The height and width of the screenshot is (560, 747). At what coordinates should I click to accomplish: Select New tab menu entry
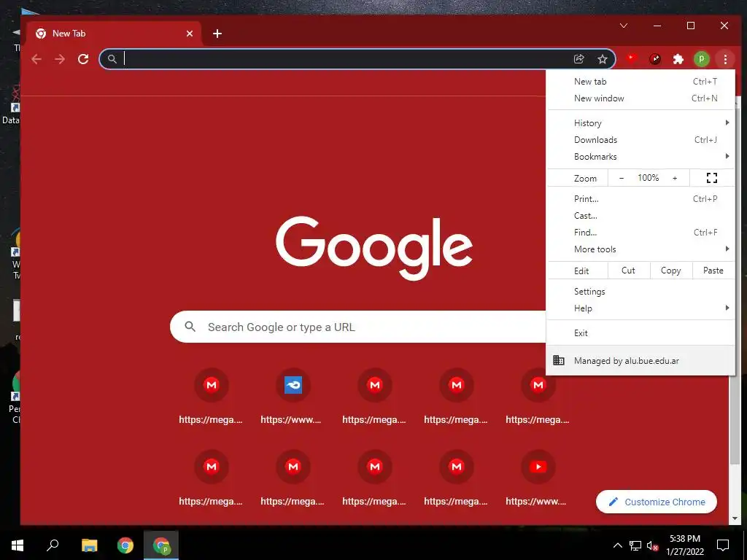640,82
